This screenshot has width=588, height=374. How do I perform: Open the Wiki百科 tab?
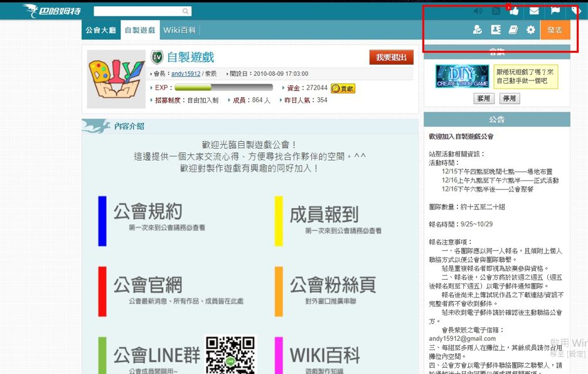[179, 30]
